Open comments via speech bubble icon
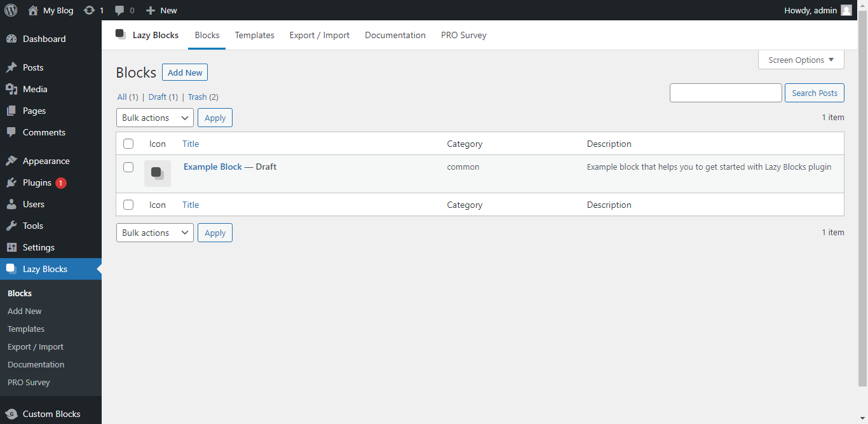Image resolution: width=868 pixels, height=424 pixels. (121, 10)
